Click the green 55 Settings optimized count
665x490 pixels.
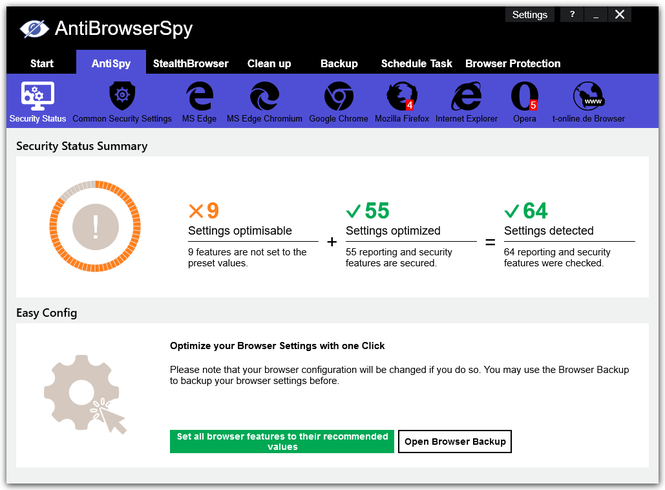pos(367,210)
